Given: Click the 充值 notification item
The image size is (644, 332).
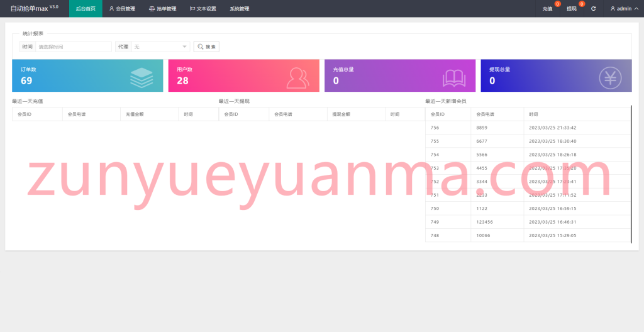Looking at the screenshot, I should pos(548,9).
